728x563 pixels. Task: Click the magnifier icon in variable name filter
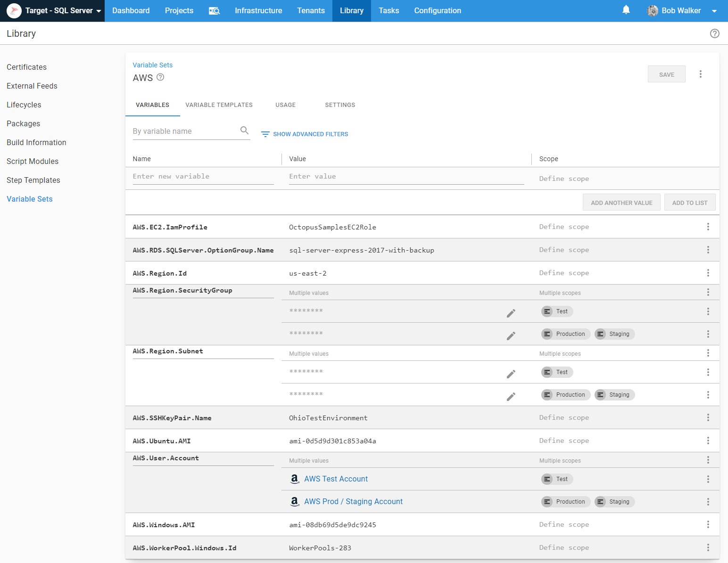tap(244, 131)
